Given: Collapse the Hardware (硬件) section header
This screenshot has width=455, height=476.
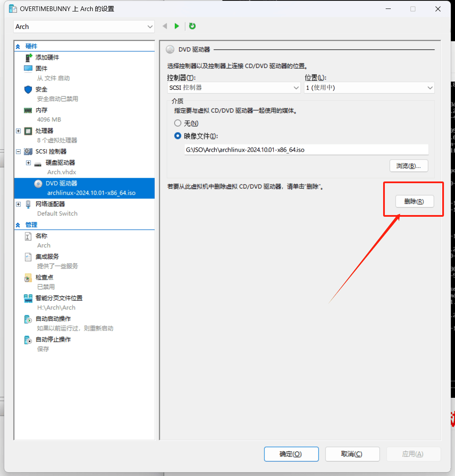Looking at the screenshot, I should 18,46.
